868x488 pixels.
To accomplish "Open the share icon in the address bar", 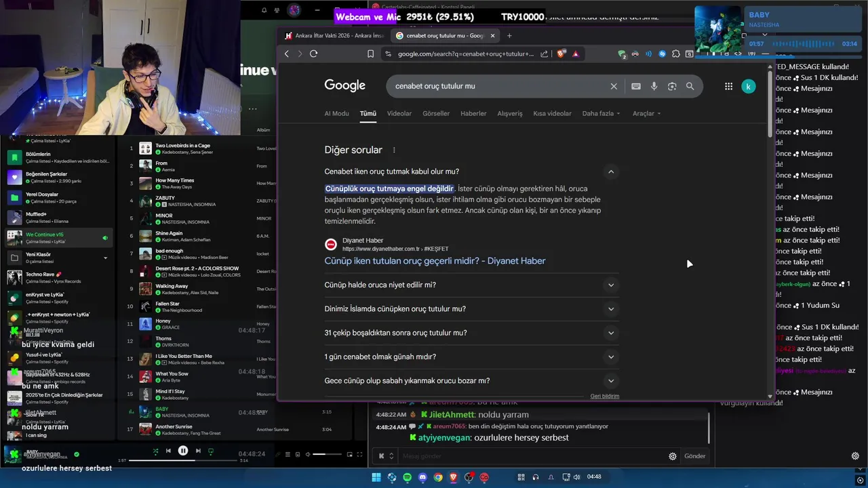I will pos(545,54).
